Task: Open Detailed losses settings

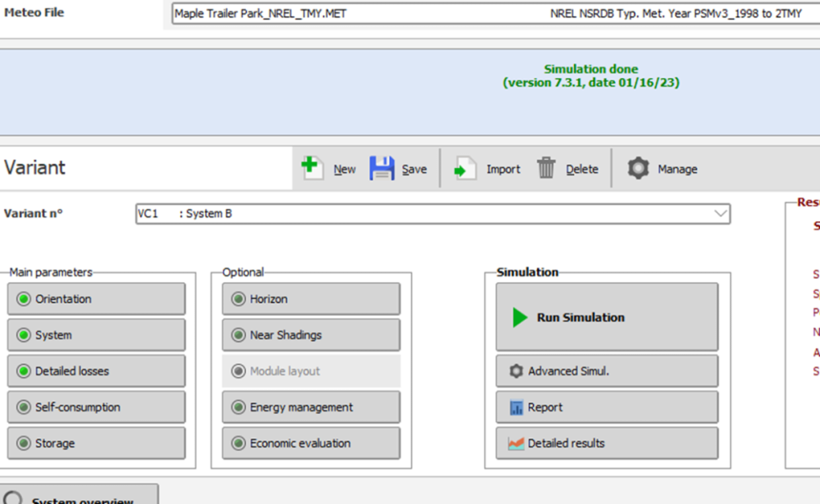Action: pyautogui.click(x=97, y=371)
